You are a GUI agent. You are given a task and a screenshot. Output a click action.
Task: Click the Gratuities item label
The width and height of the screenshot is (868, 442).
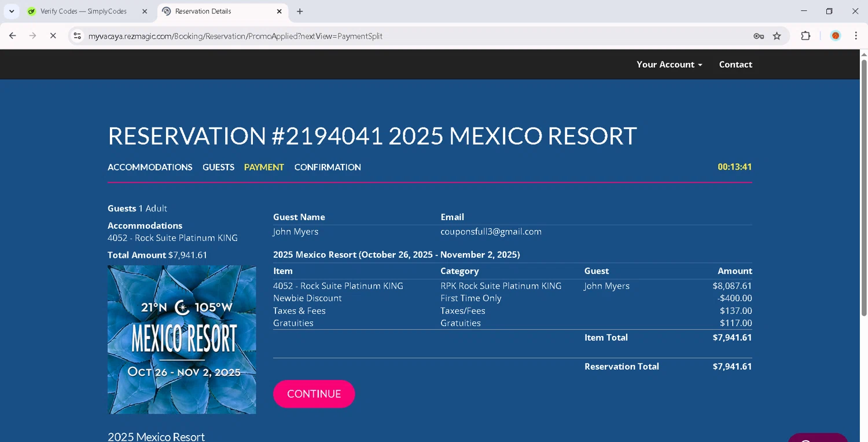coord(293,323)
